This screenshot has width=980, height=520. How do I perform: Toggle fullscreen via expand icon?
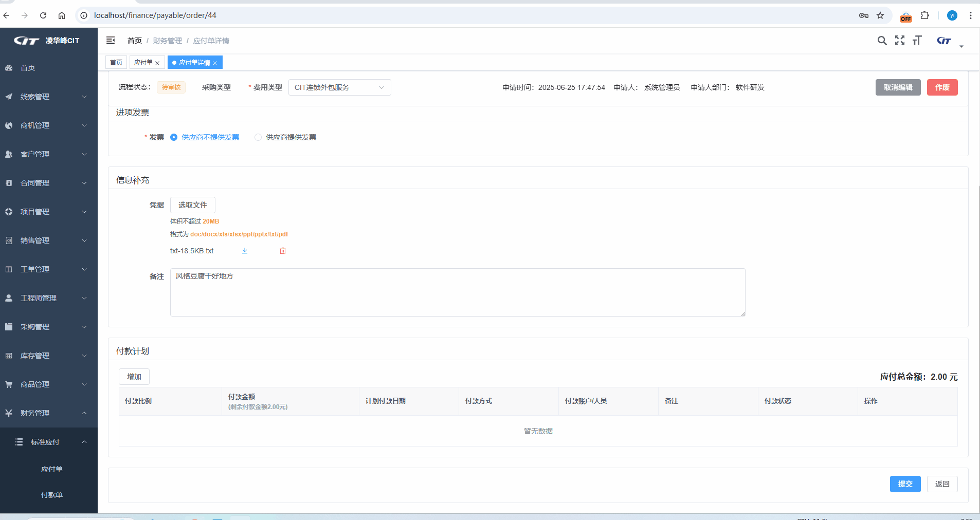pyautogui.click(x=900, y=40)
